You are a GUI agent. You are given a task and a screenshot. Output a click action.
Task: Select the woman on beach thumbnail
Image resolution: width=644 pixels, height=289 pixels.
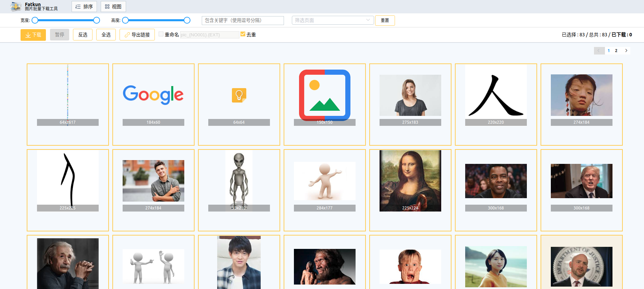point(496,267)
